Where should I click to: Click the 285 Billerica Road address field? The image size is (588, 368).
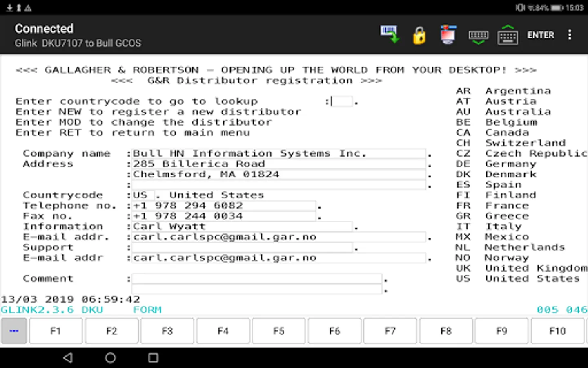coord(279,164)
